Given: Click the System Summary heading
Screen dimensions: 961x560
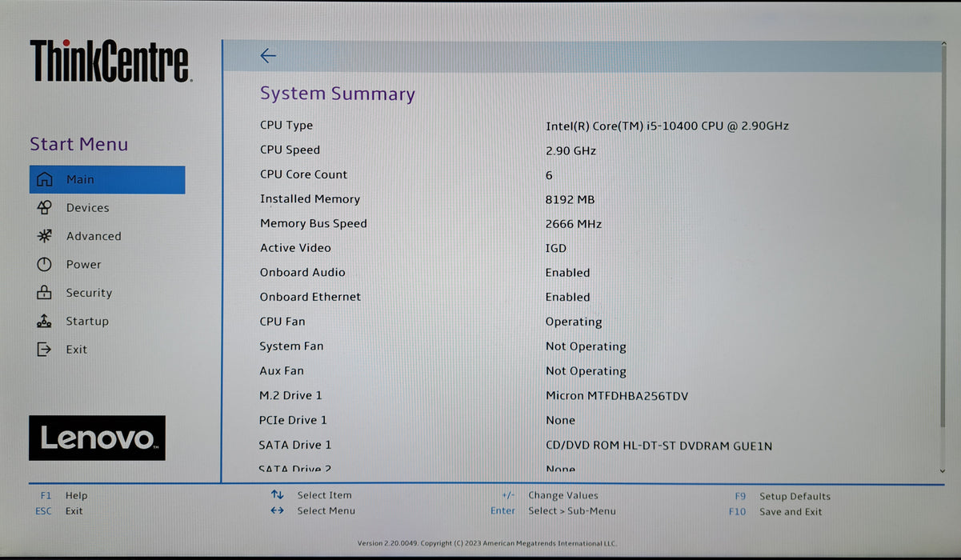Looking at the screenshot, I should [x=338, y=94].
